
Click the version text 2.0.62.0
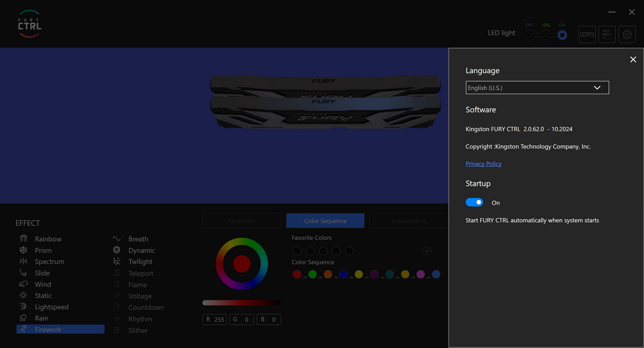tap(533, 129)
